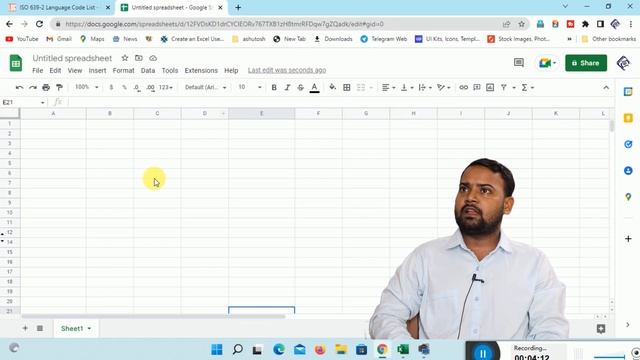The height and width of the screenshot is (360, 640).
Task: Open text rotation dropdown
Action: click(443, 87)
